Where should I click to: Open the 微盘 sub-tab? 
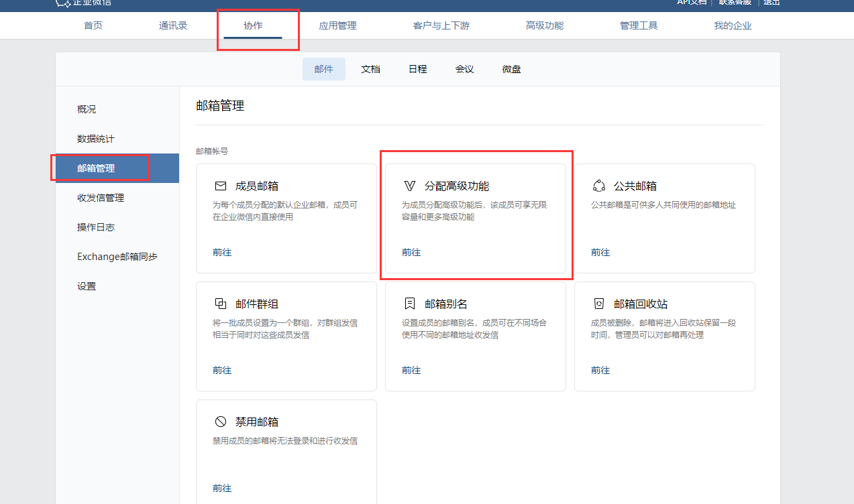[512, 69]
